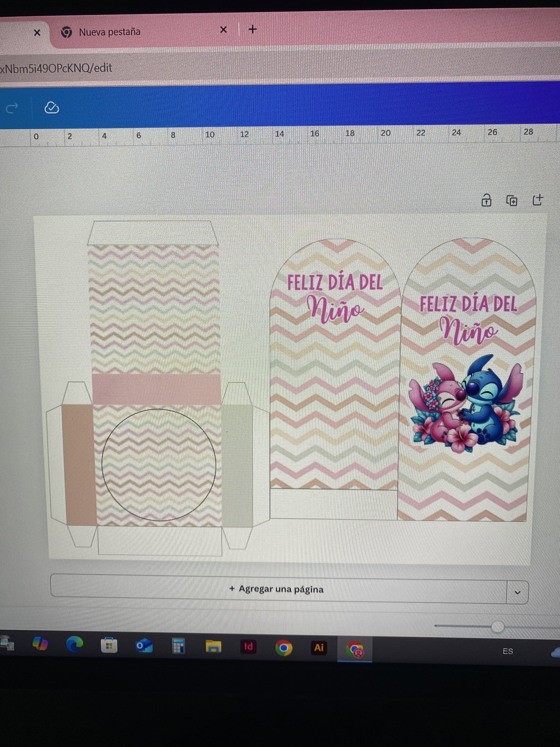Expand the add page dropdown chevron
Viewport: 560px width, 747px height.
[517, 592]
